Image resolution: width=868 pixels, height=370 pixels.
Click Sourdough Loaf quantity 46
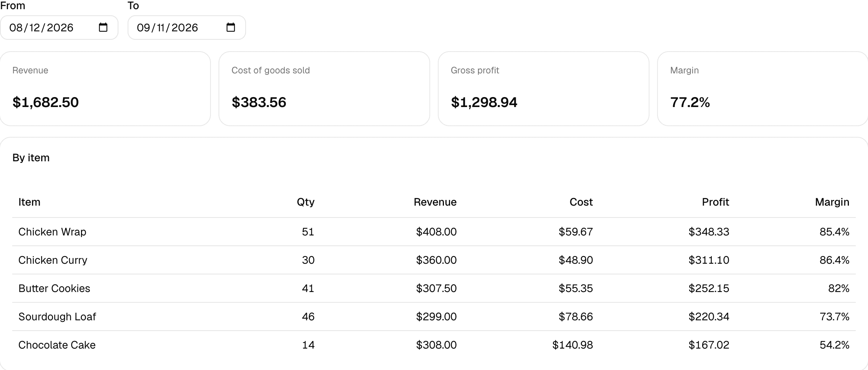point(308,317)
